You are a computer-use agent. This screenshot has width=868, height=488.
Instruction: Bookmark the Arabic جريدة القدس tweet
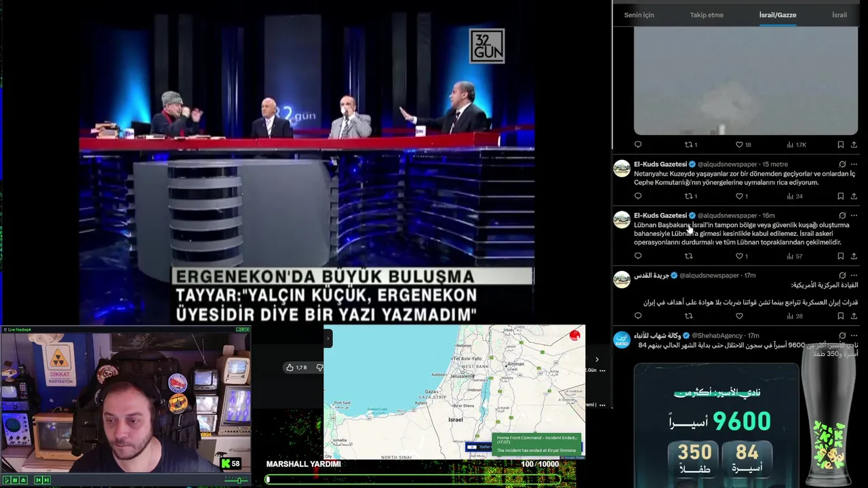click(x=840, y=316)
